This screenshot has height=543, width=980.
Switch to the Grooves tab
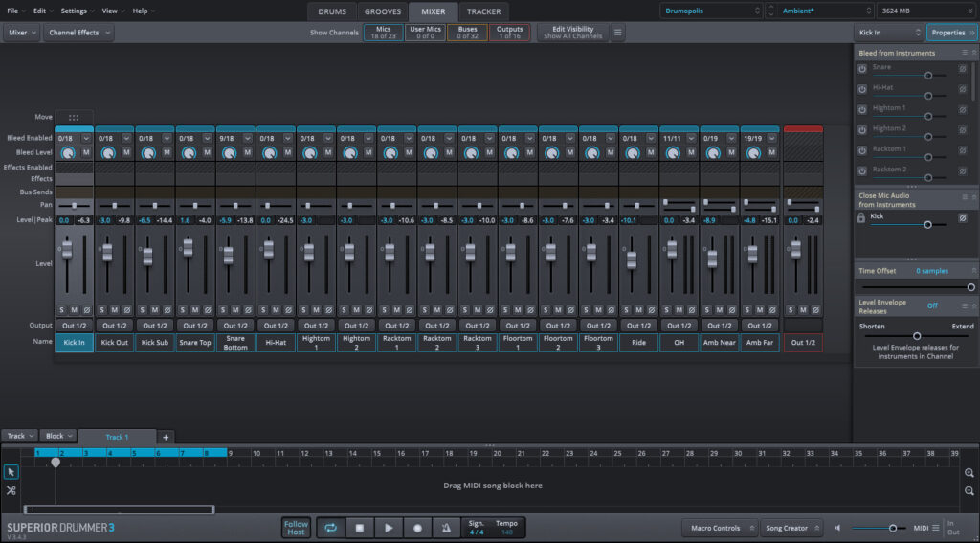383,11
